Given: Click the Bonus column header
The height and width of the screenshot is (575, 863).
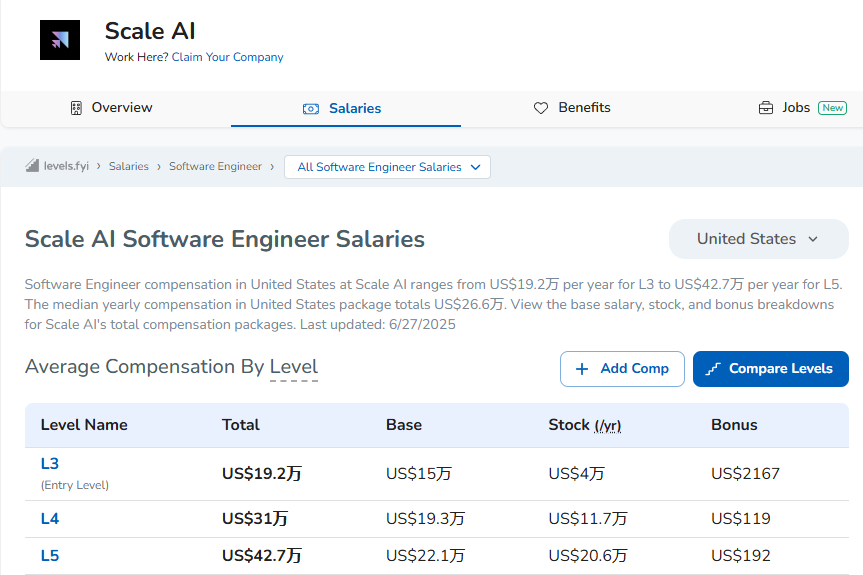Looking at the screenshot, I should tap(734, 425).
